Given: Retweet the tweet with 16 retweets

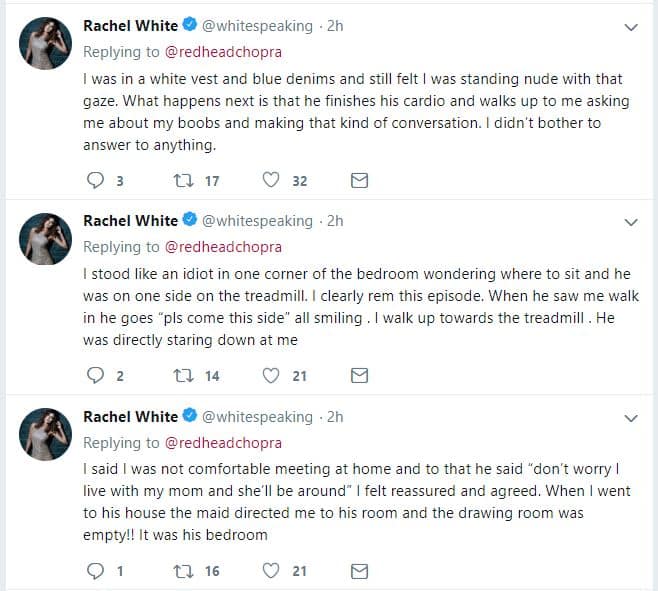Looking at the screenshot, I should click(183, 571).
